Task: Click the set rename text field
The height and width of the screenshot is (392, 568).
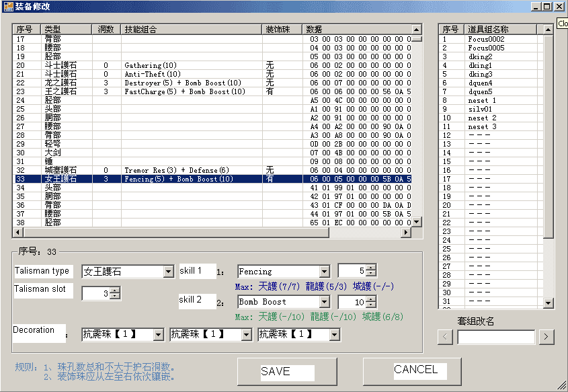Action: (x=496, y=337)
